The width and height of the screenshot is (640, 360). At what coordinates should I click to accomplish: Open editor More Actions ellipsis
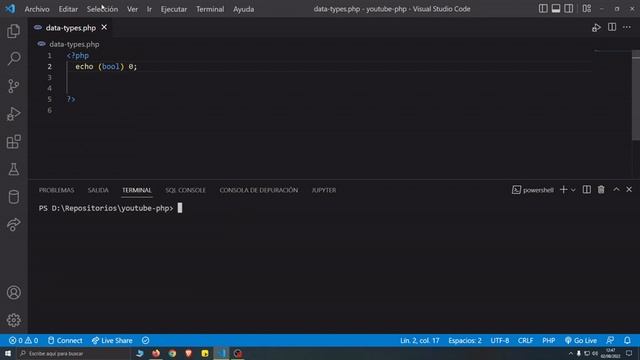coord(627,27)
